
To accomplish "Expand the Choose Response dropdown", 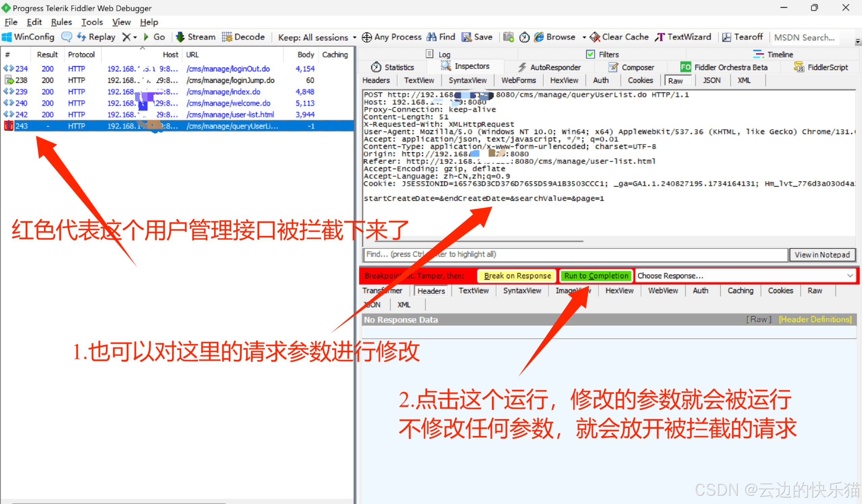I will pos(850,276).
